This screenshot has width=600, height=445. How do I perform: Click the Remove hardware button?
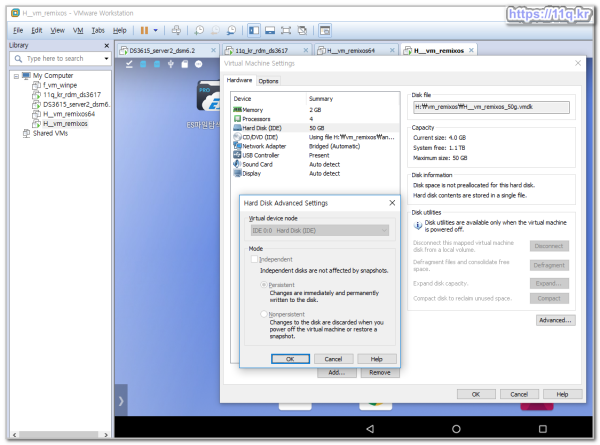[x=380, y=373]
